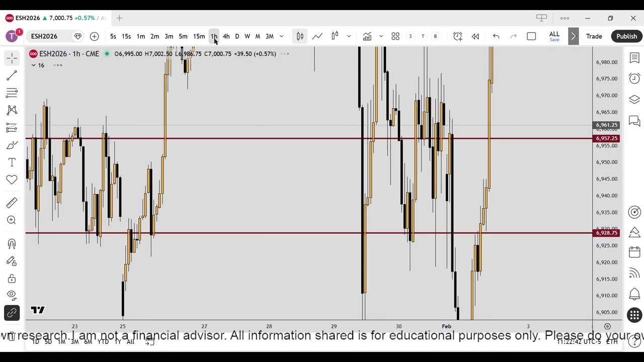The height and width of the screenshot is (362, 644).
Task: Apply quick indicator template 3
Action: [410, 36]
